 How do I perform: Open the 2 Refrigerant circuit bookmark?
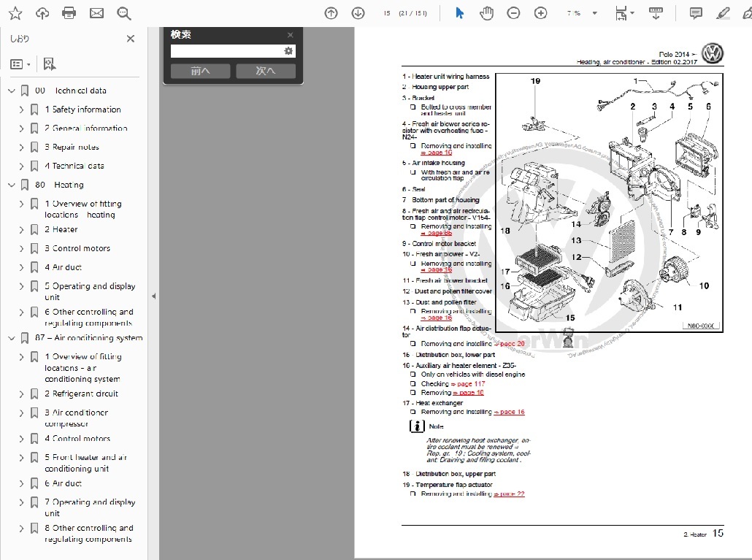point(81,394)
